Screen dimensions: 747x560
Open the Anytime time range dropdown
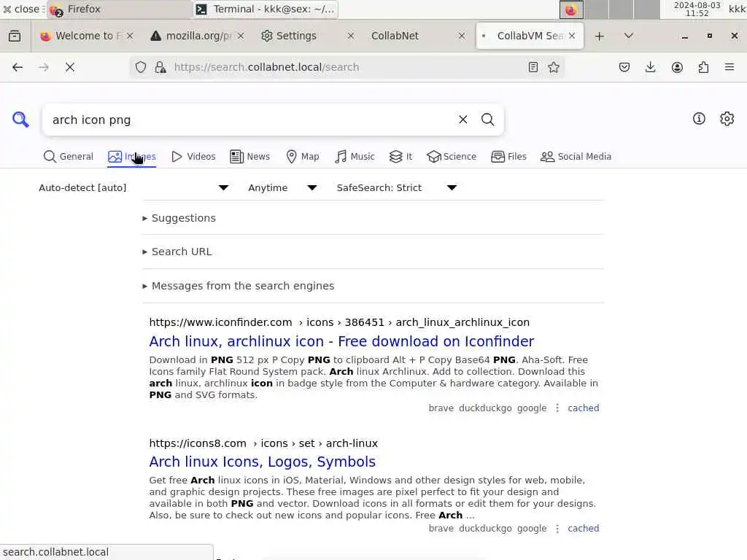pos(282,187)
